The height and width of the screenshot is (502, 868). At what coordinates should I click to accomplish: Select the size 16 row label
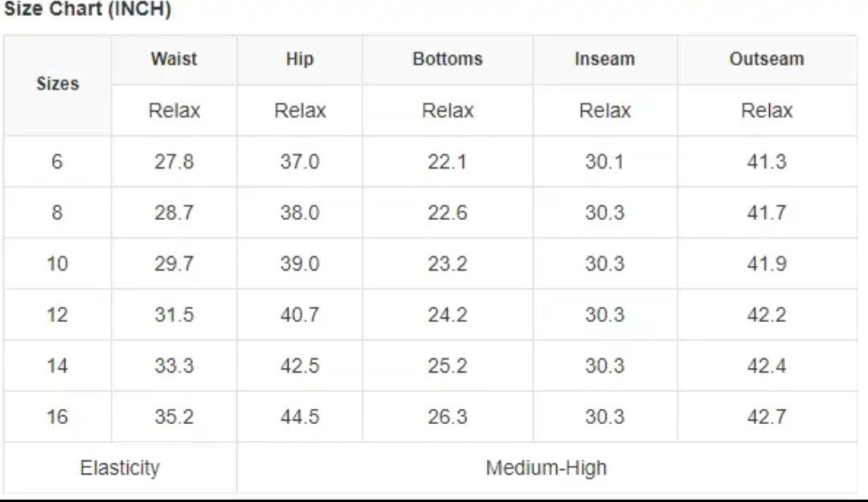[57, 417]
